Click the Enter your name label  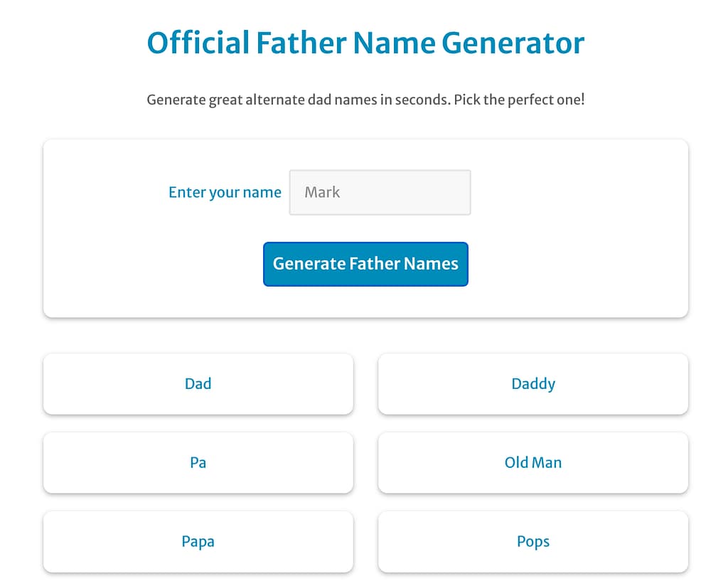tap(225, 193)
